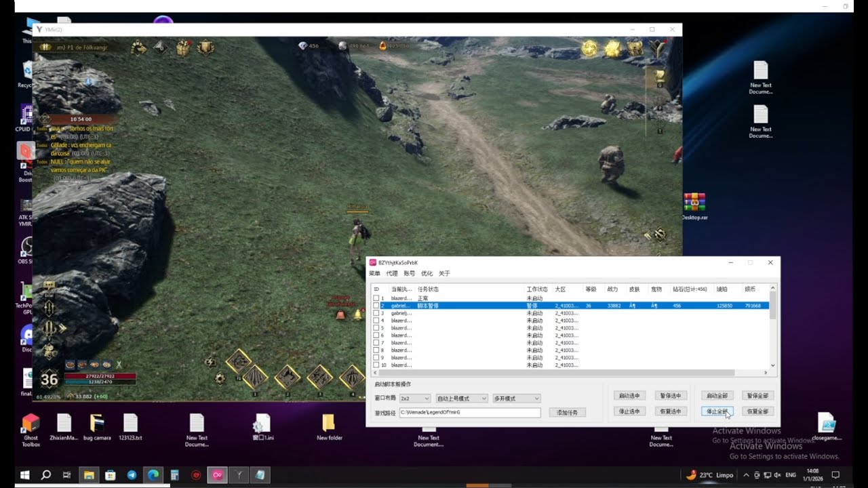Click the shield icon in game top bar

point(205,47)
